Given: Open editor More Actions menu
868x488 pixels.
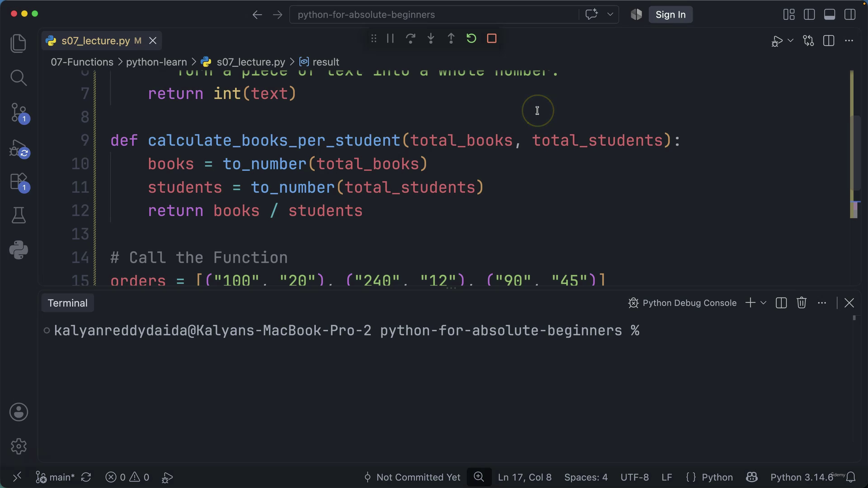Looking at the screenshot, I should tap(849, 41).
